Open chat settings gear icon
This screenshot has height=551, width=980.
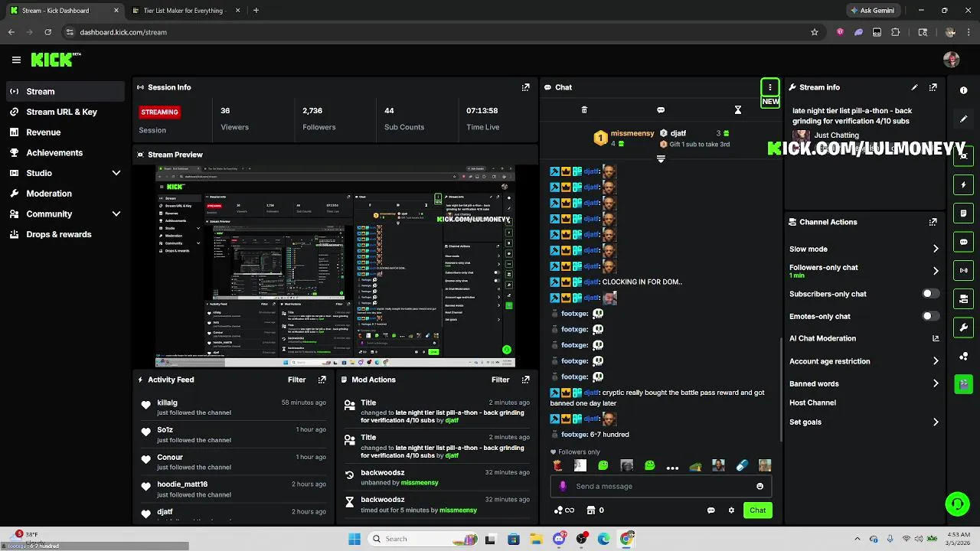731,510
